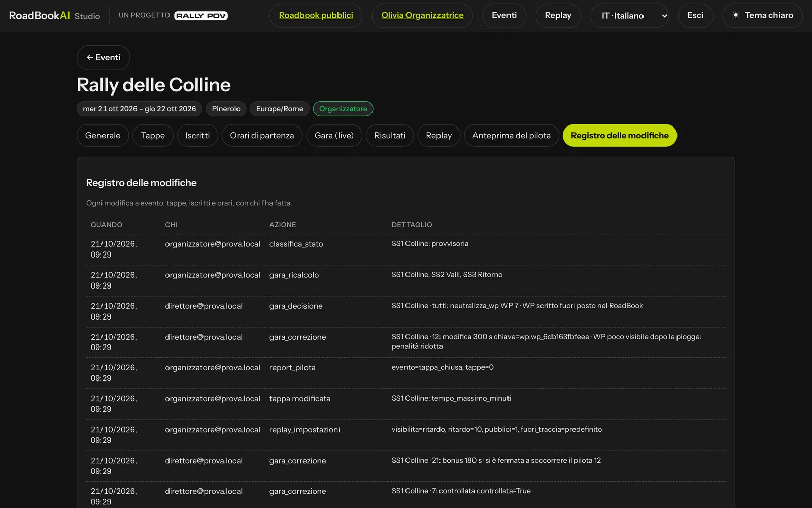Open the event's Replay tab

pos(438,136)
